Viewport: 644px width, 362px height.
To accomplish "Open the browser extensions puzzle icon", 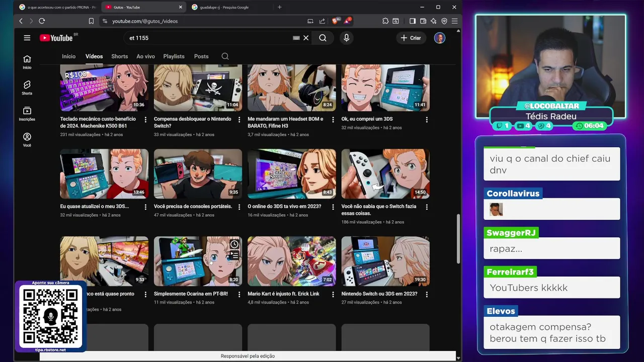I will click(385, 21).
